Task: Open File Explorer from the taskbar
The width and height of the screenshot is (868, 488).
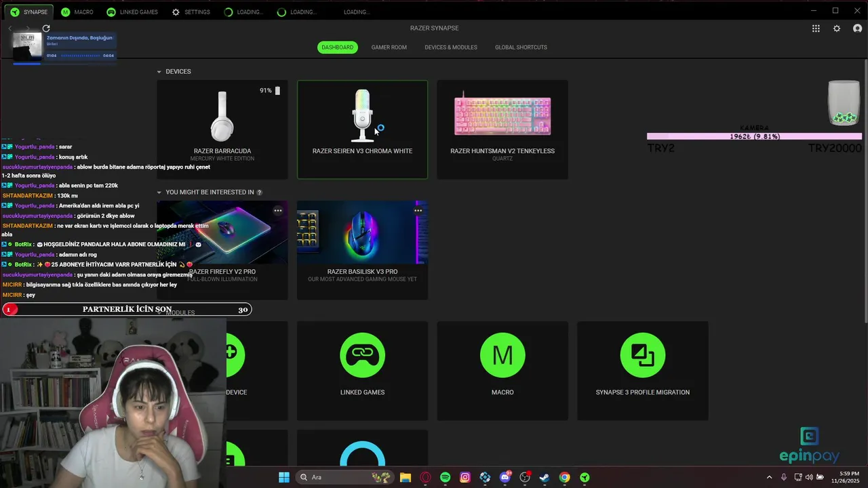Action: pyautogui.click(x=406, y=477)
